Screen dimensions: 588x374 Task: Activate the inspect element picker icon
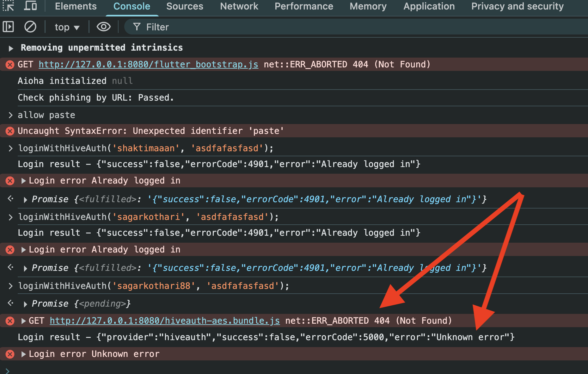(9, 6)
